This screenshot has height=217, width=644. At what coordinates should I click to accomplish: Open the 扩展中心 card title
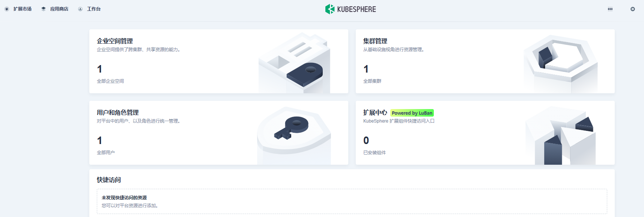coord(375,112)
